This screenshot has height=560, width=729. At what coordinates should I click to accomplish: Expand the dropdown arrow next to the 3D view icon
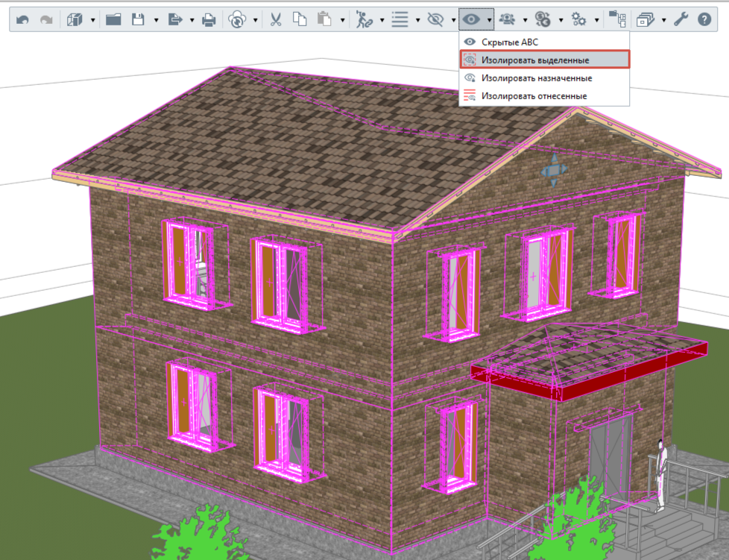93,20
